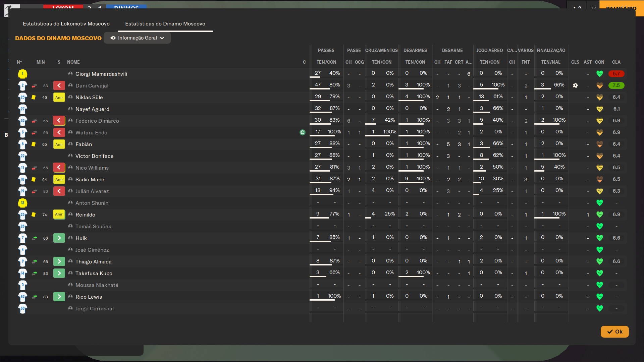Viewport: 644px width, 362px height.
Task: Click Takefusa Kubo's substituted-on green arrow button
Action: click(59, 273)
